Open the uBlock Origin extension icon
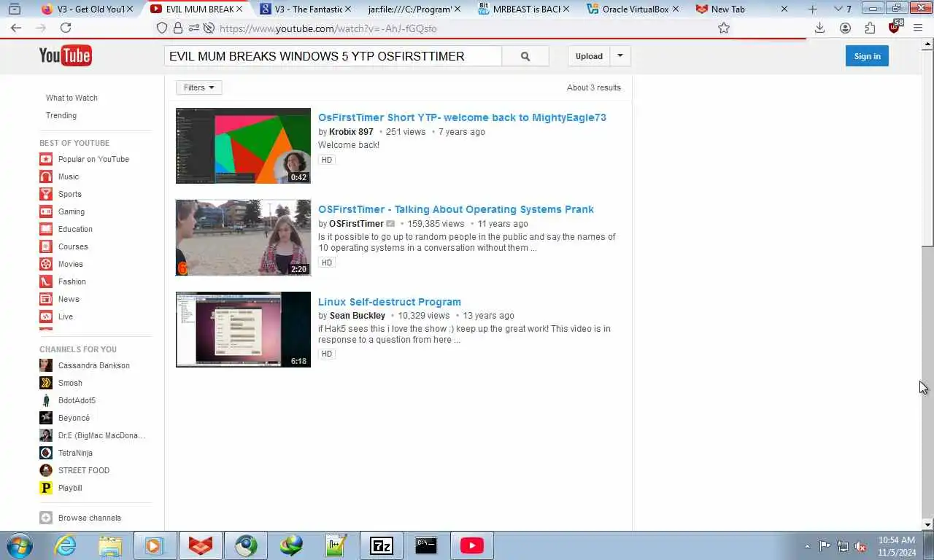 pos(895,27)
